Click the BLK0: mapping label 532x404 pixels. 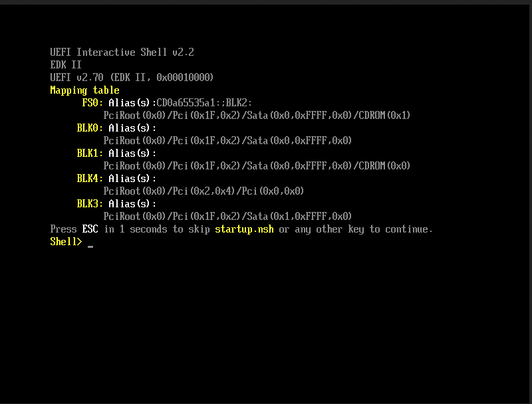[90, 128]
